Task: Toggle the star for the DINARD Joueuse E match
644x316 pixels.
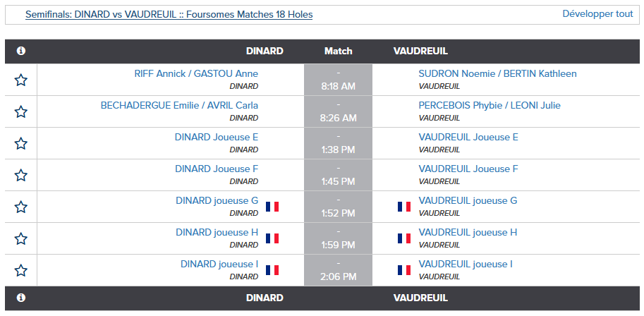Action: click(21, 143)
